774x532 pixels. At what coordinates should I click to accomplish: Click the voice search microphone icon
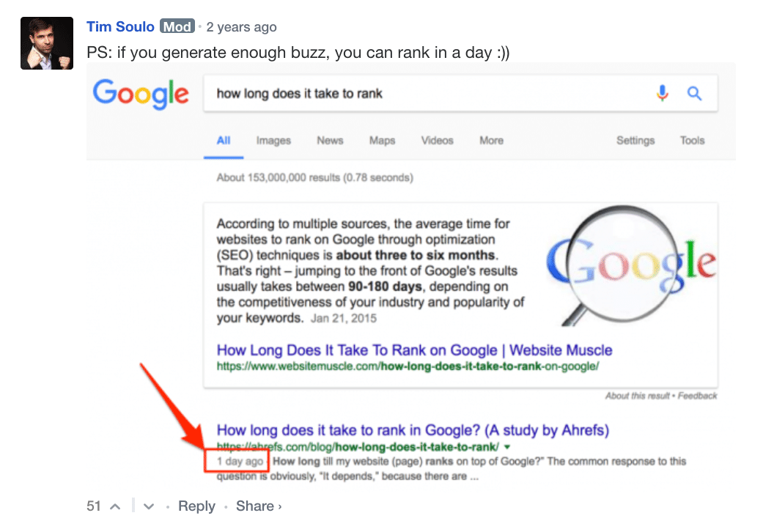click(x=663, y=93)
